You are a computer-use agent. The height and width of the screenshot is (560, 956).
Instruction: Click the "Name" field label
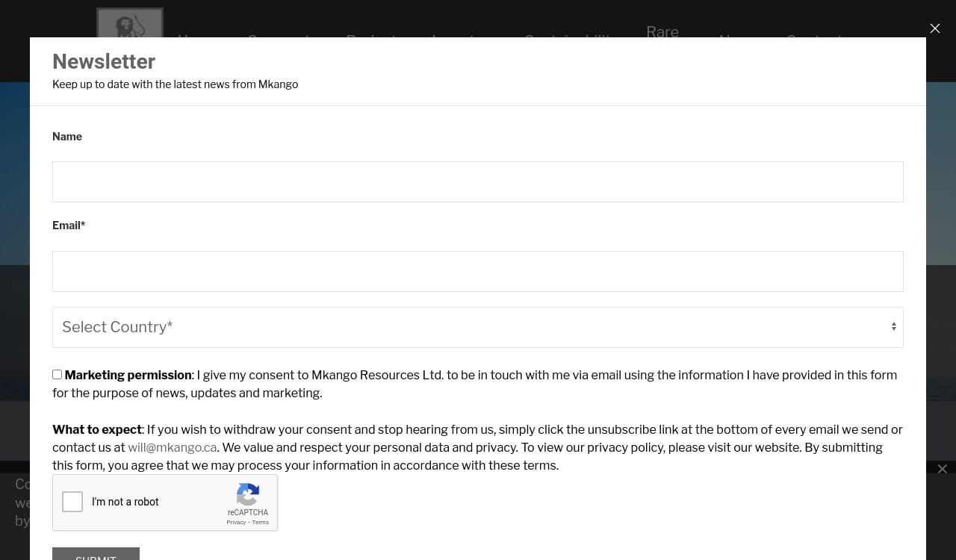[67, 137]
